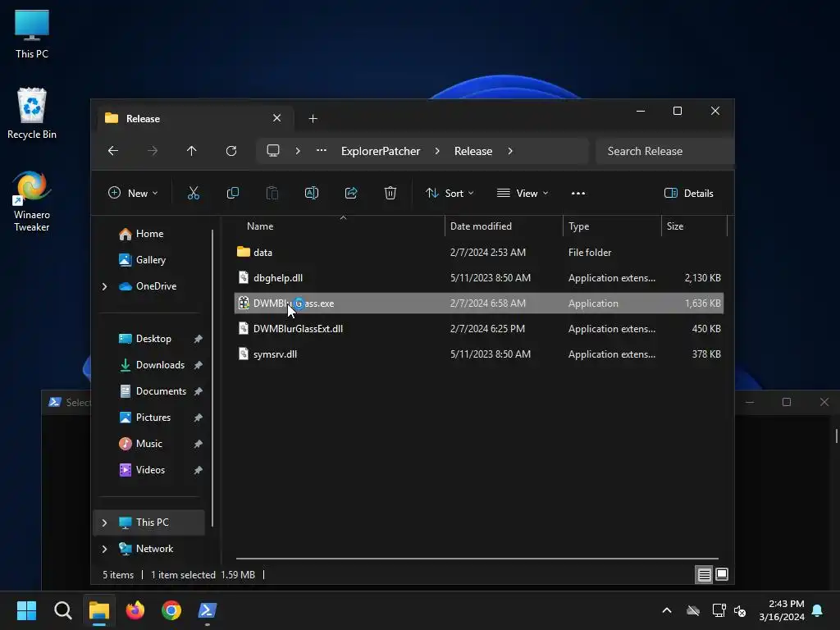Click the Search Release input box

664,151
